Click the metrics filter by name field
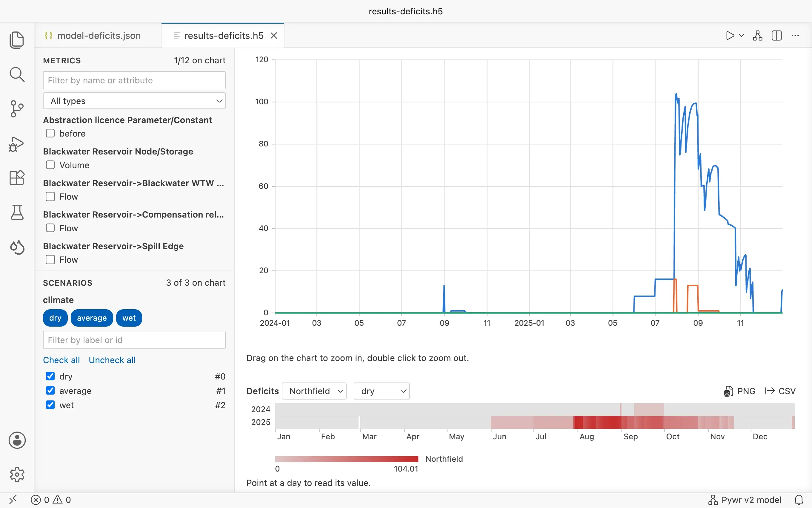 click(134, 80)
